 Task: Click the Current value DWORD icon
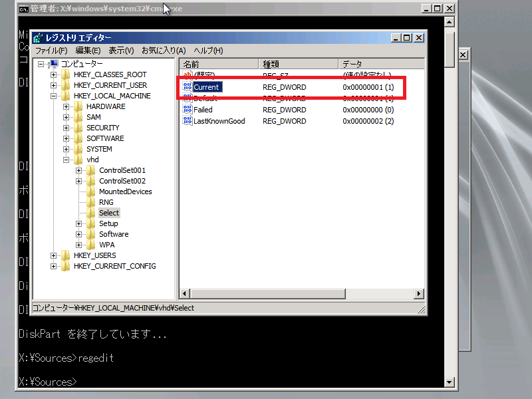[x=188, y=87]
